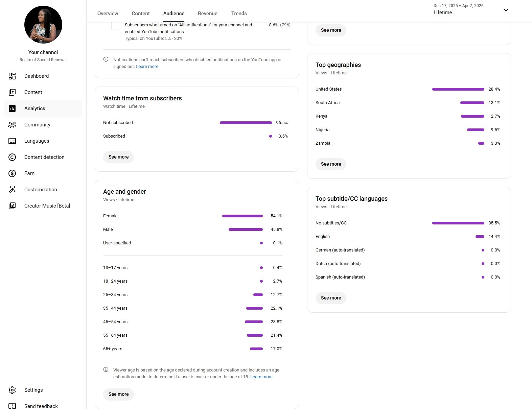Click the Content play icon in sidebar
The image size is (532, 409).
(12, 92)
